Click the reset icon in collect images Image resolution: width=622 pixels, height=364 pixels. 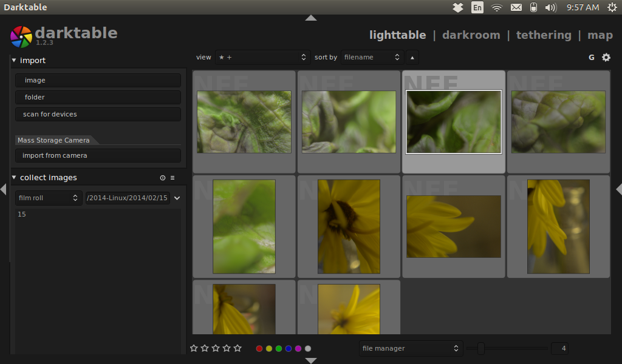(x=162, y=178)
